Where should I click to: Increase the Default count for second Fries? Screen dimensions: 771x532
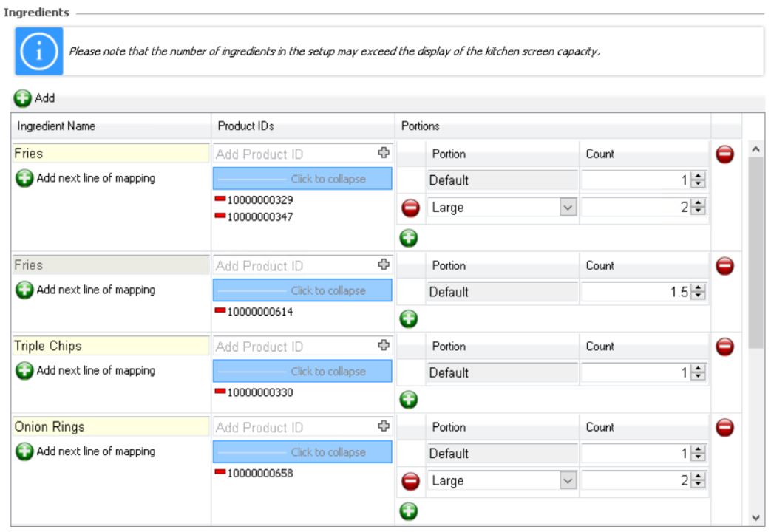699,288
